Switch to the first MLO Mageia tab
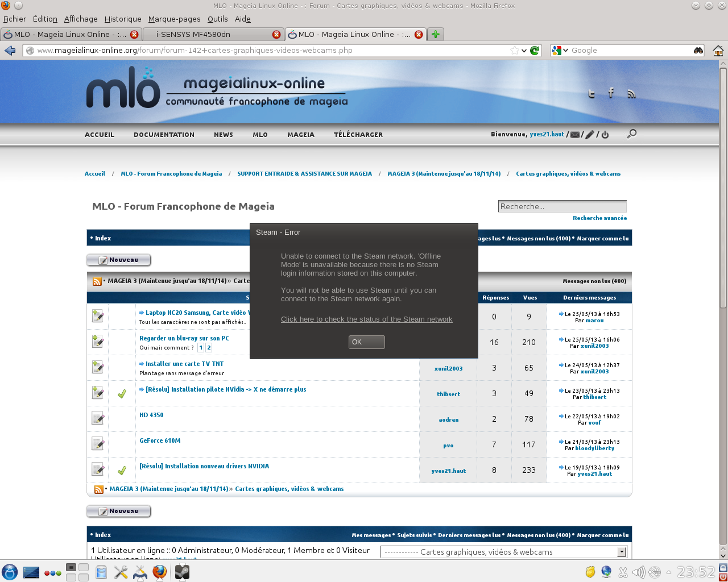Screen dimensions: 728x582 (x=71, y=34)
